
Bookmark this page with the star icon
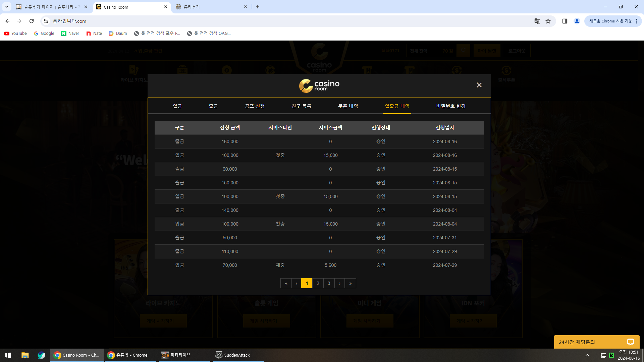[548, 21]
